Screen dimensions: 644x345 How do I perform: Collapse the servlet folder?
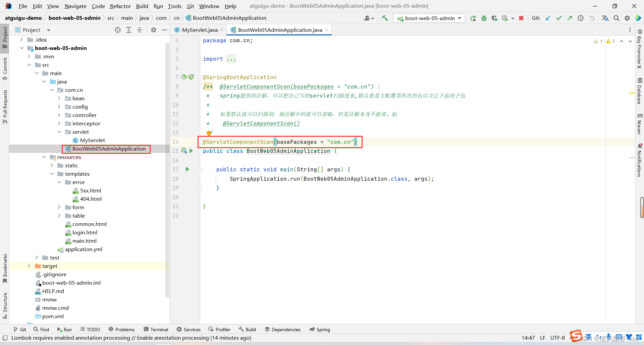59,132
